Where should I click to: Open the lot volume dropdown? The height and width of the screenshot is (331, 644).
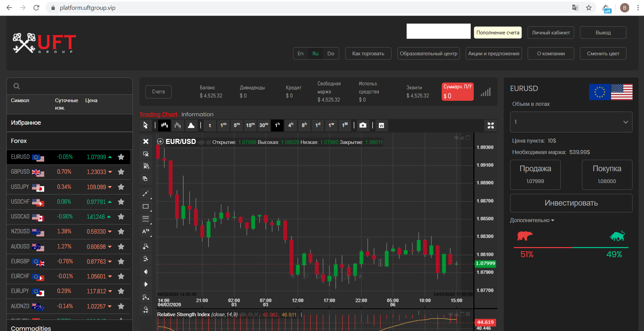click(x=571, y=122)
